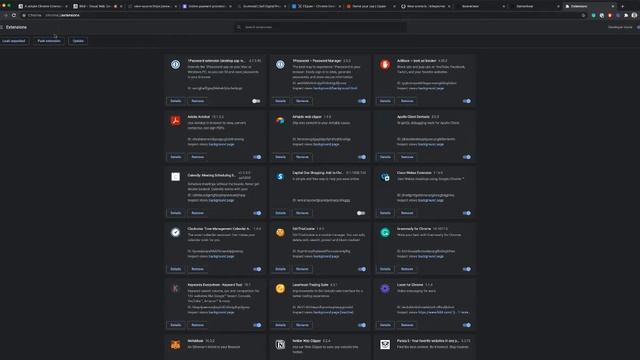Bookmark this page with the star icon
The image size is (640, 360).
[583, 15]
